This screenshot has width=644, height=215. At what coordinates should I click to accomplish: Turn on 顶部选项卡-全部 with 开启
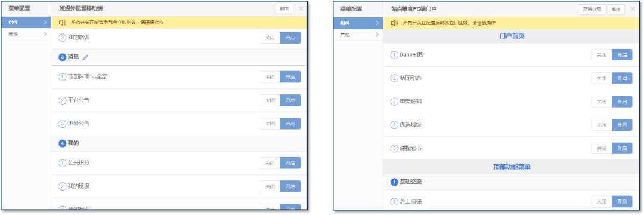coord(290,77)
